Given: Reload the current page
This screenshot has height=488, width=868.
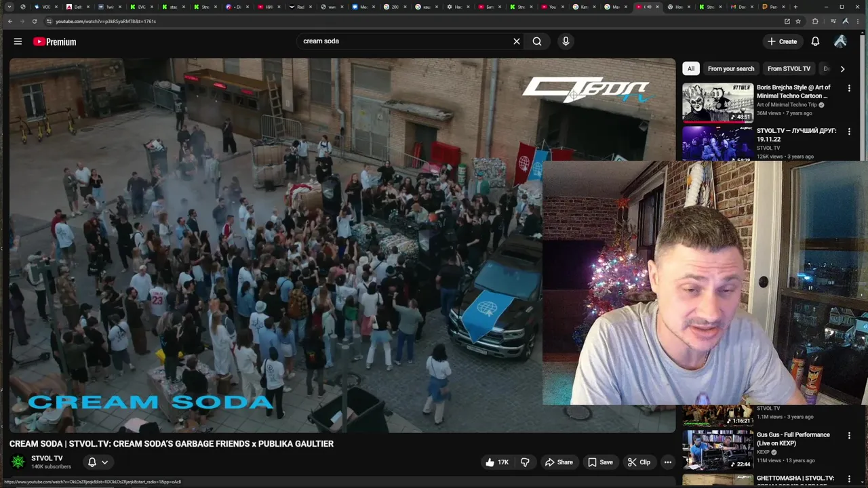Looking at the screenshot, I should click(x=34, y=21).
